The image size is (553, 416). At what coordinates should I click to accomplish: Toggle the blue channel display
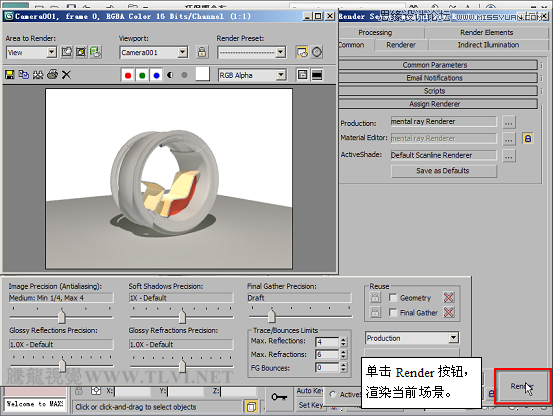click(157, 75)
